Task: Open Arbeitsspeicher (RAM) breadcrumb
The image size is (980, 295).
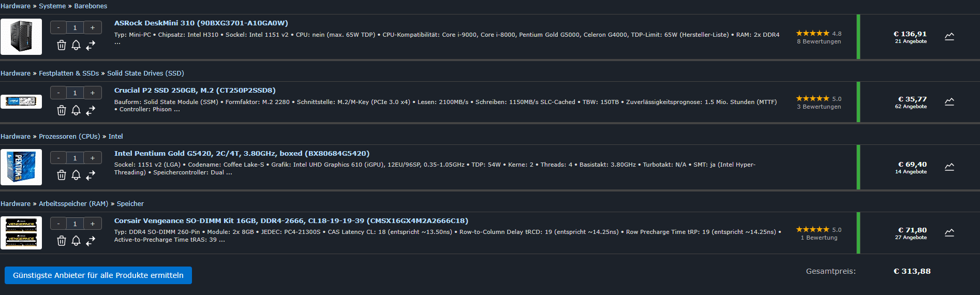Action: (x=73, y=204)
